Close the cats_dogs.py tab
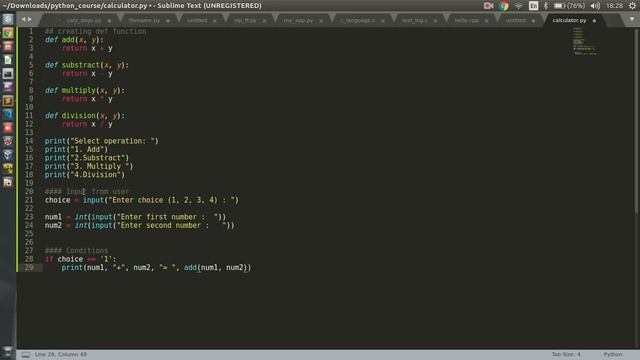The width and height of the screenshot is (640, 360). coord(109,20)
